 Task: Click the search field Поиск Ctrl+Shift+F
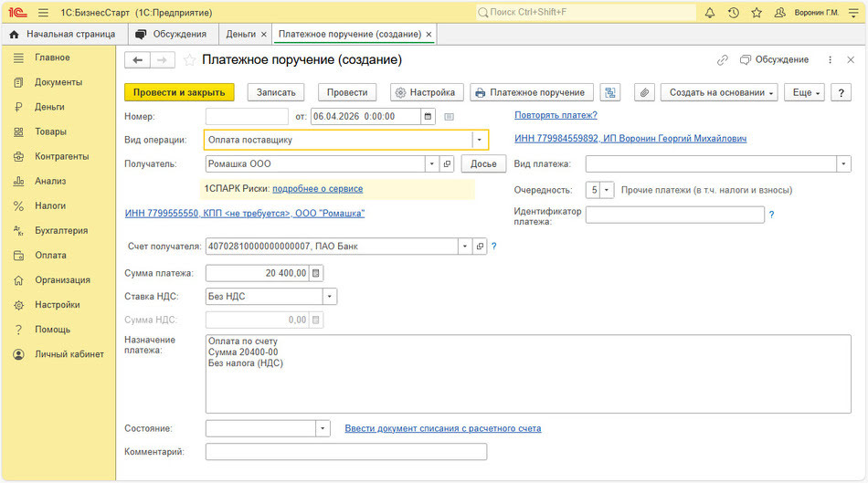[x=586, y=12]
